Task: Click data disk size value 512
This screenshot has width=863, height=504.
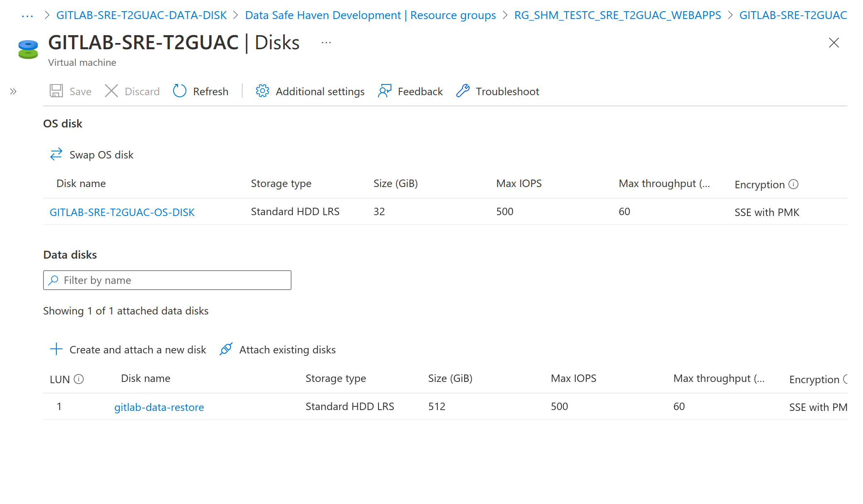Action: coord(437,406)
